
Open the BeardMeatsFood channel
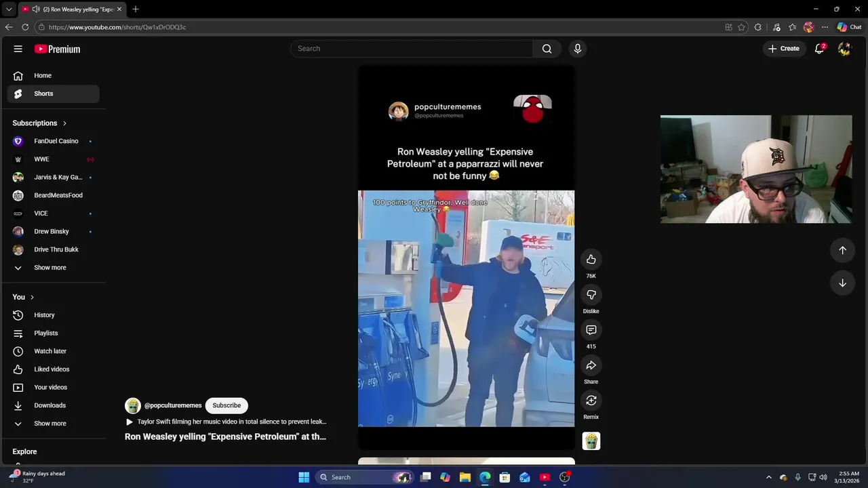(x=53, y=195)
